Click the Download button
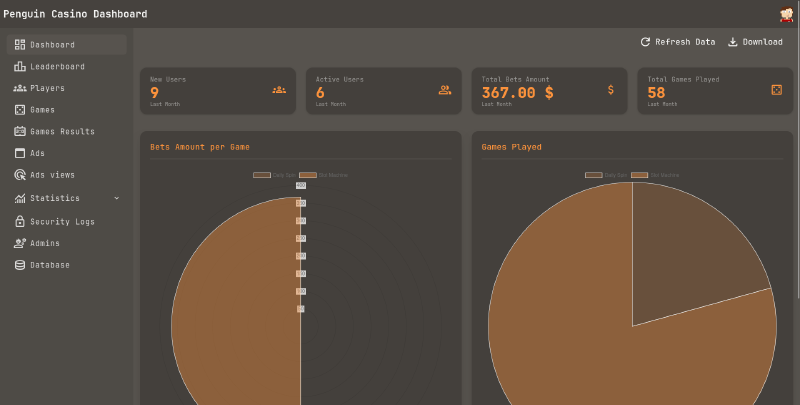Image resolution: width=800 pixels, height=405 pixels. (755, 42)
